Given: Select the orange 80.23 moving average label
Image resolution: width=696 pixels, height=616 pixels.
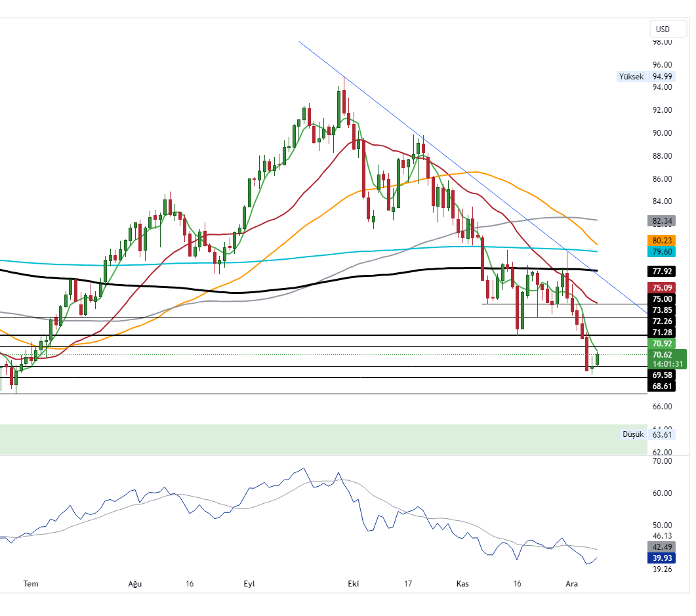Looking at the screenshot, I should pyautogui.click(x=662, y=241).
